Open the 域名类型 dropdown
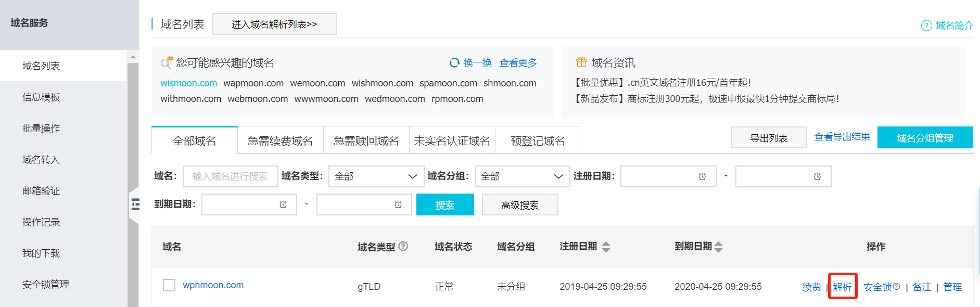980x307 pixels. [x=376, y=176]
